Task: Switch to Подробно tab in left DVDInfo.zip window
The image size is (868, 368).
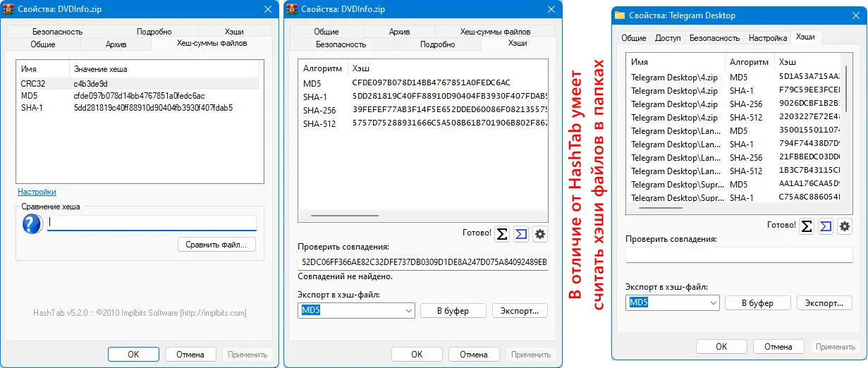Action: point(154,32)
